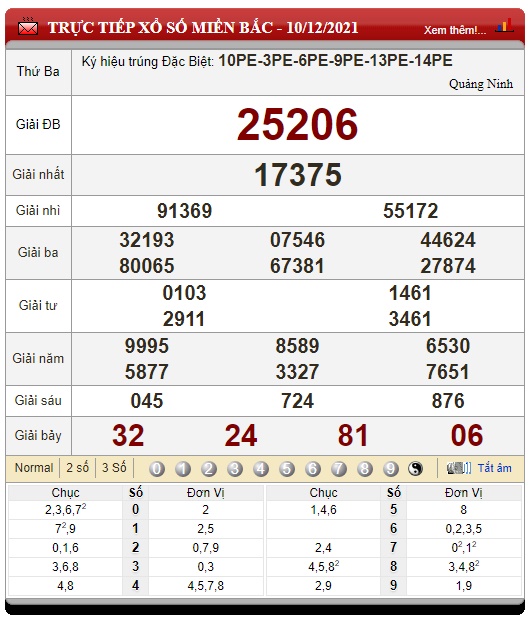
Task: Switch to 2 số display mode
Action: click(77, 468)
